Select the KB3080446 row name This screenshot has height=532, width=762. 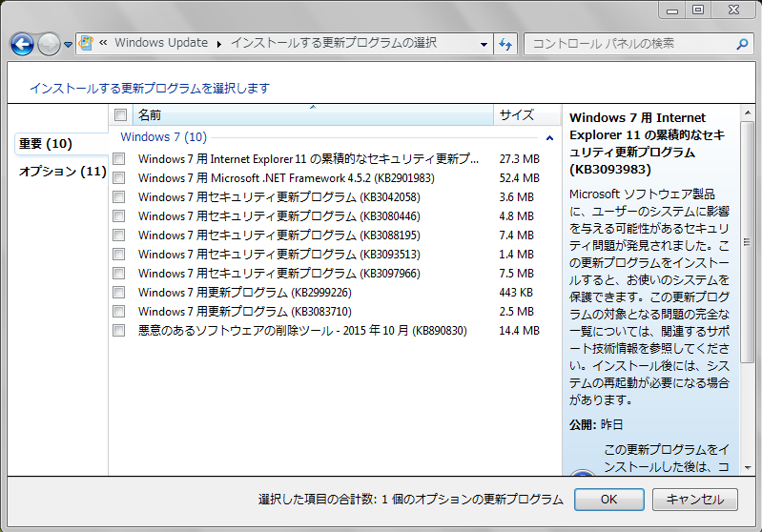click(278, 216)
